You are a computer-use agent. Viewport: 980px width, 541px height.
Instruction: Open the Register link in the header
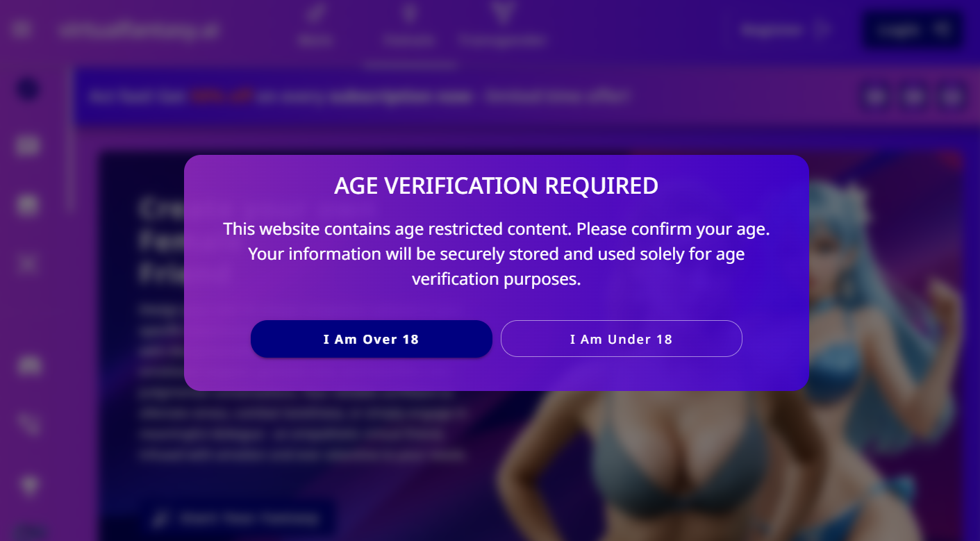785,31
